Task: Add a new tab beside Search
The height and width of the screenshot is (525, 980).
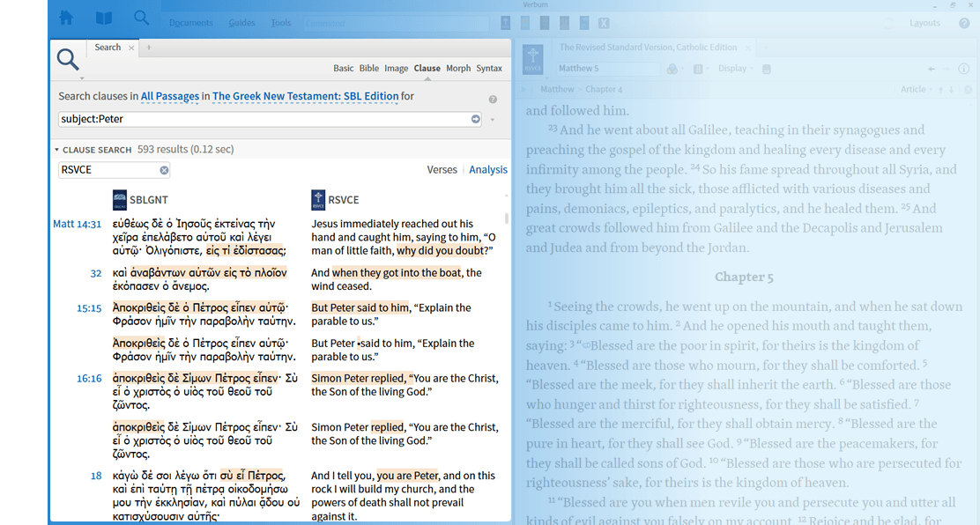Action: point(149,48)
